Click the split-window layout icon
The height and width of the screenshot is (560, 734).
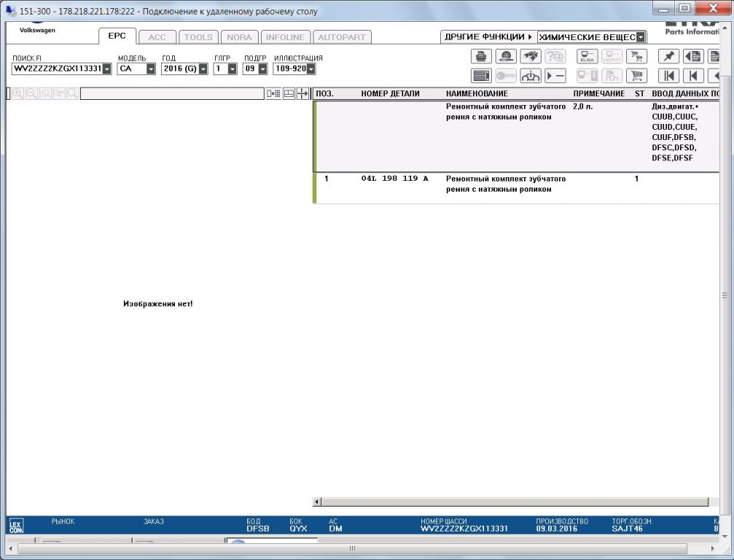289,93
